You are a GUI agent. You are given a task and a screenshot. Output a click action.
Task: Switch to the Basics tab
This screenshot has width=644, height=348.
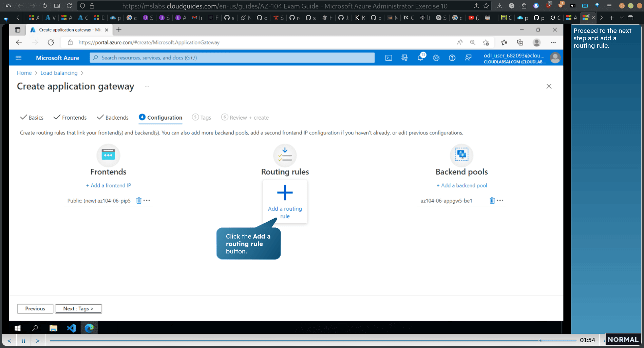(x=32, y=118)
